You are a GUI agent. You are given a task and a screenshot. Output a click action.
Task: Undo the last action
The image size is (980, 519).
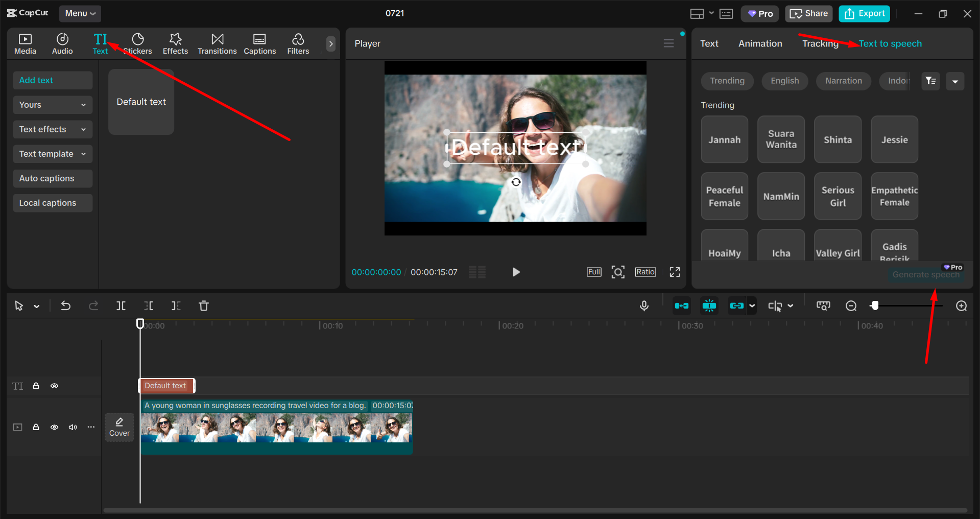66,306
